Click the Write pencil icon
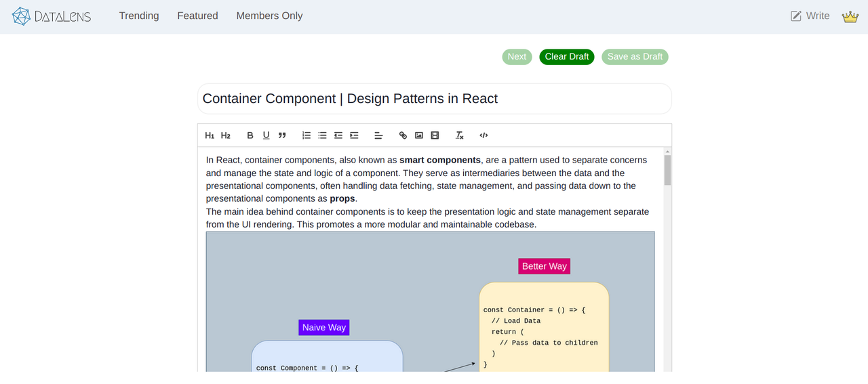Viewport: 868px width, 384px height. click(796, 16)
